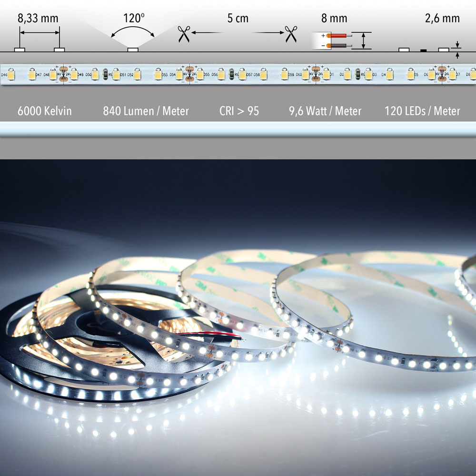Select the "6000 Kelvin" label
The height and width of the screenshot is (476, 476).
pos(44,111)
